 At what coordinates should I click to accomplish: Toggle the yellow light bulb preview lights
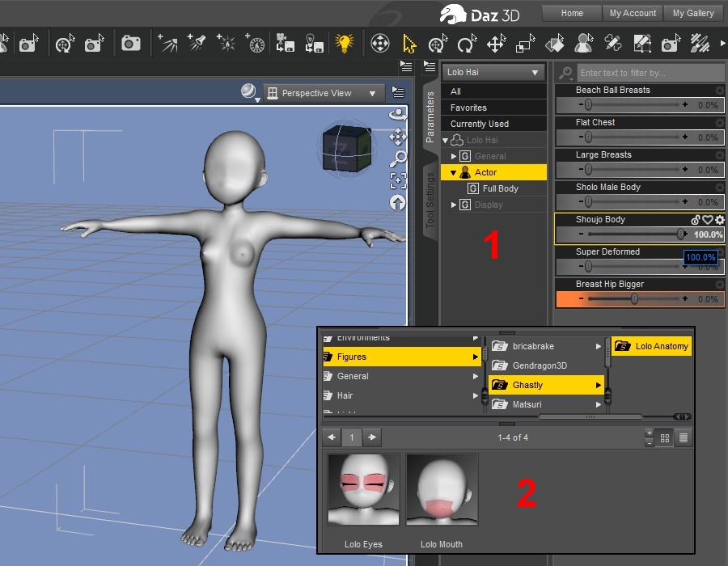(344, 43)
